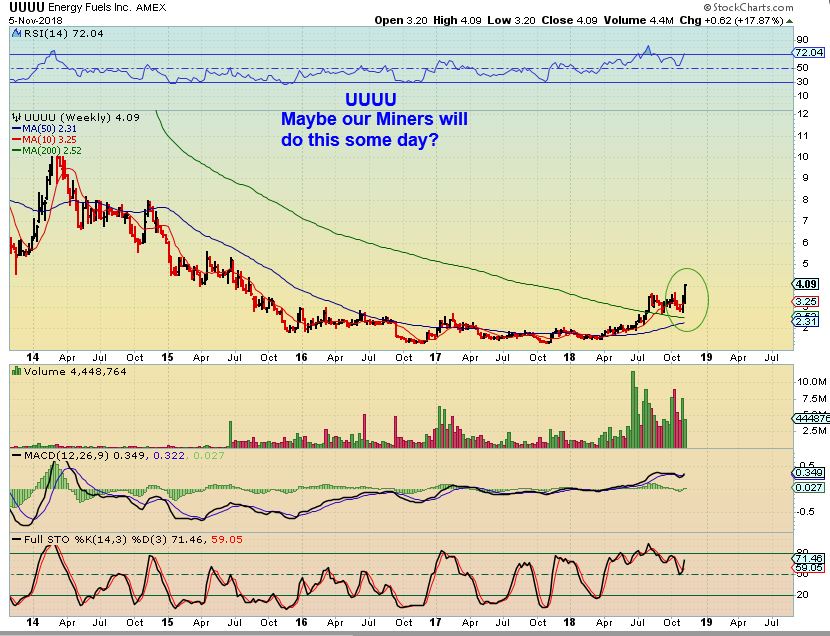Click the Chg +0.62 (+17.87%) value

(732, 21)
